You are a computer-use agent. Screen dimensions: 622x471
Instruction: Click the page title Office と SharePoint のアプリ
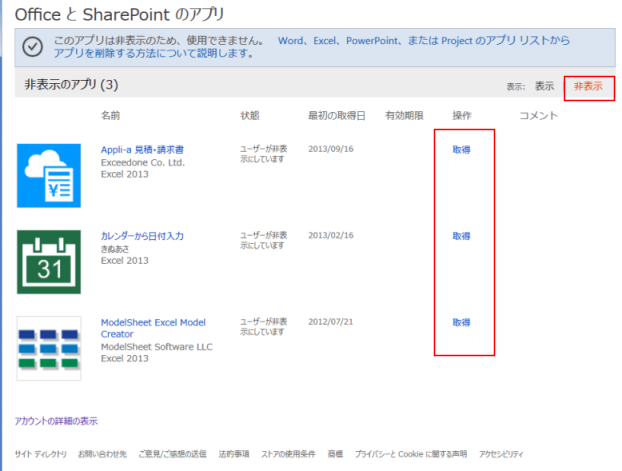(x=119, y=15)
